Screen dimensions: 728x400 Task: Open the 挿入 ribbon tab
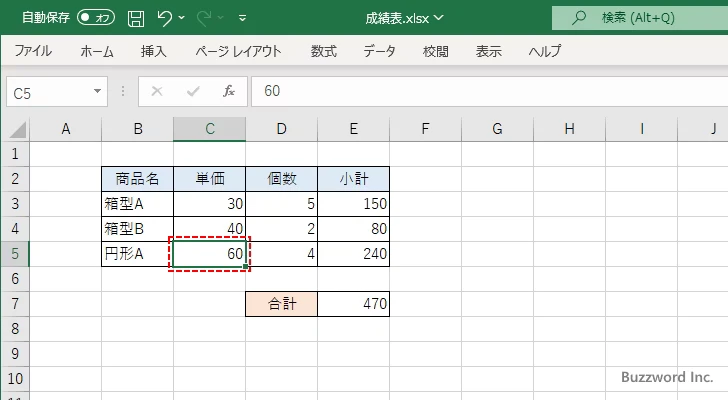153,52
